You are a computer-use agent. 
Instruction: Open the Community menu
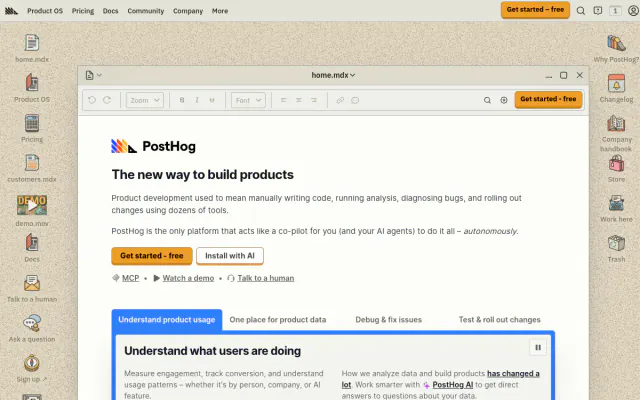tap(146, 11)
